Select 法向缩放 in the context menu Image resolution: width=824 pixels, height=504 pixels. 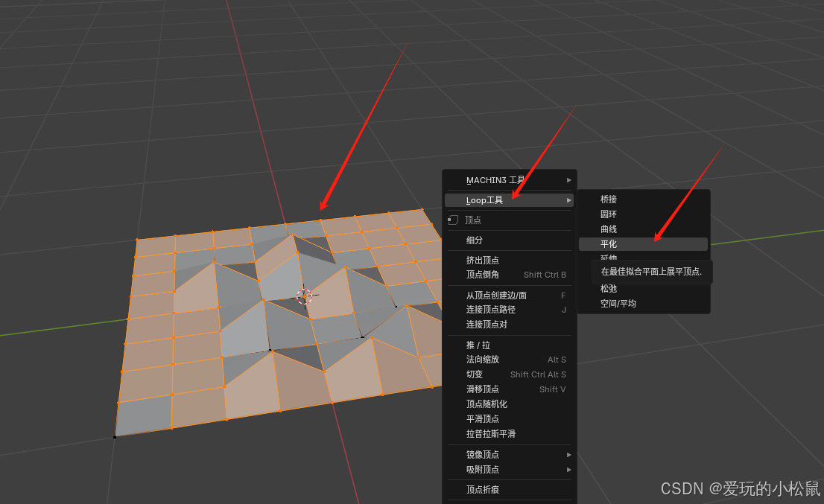(509, 360)
